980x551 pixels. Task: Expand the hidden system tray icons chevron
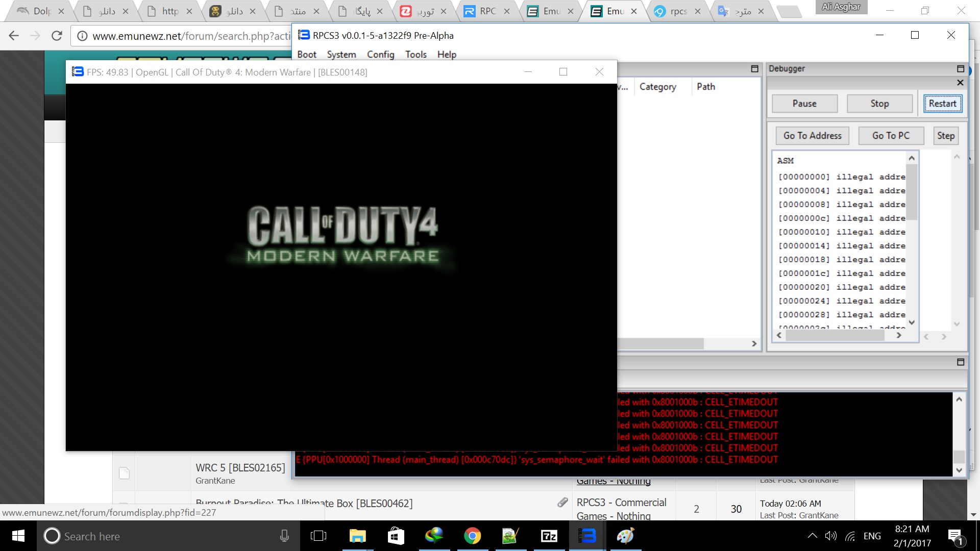click(x=812, y=536)
